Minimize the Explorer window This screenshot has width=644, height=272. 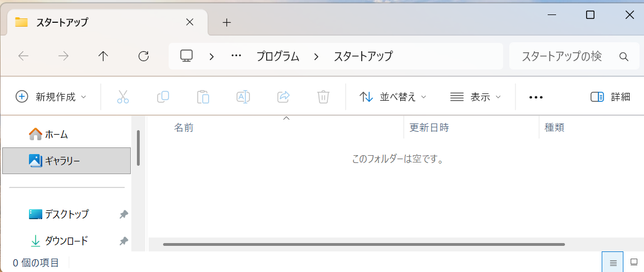(552, 15)
